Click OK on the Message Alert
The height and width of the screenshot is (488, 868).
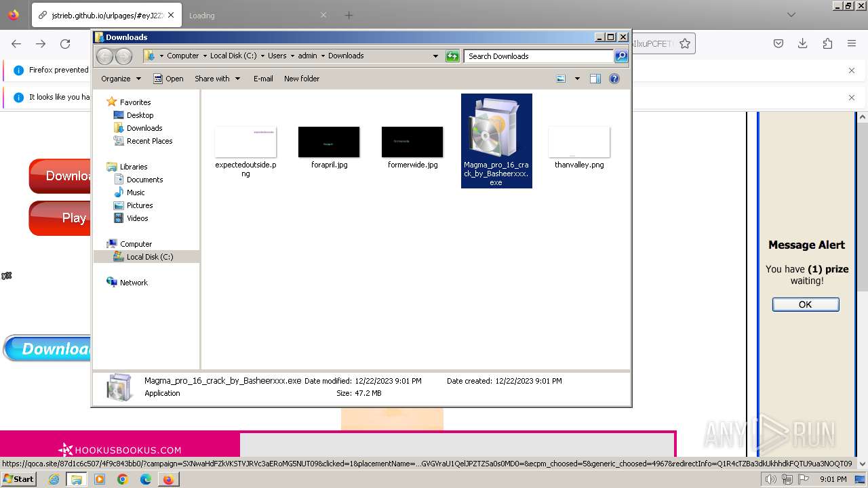pos(806,304)
